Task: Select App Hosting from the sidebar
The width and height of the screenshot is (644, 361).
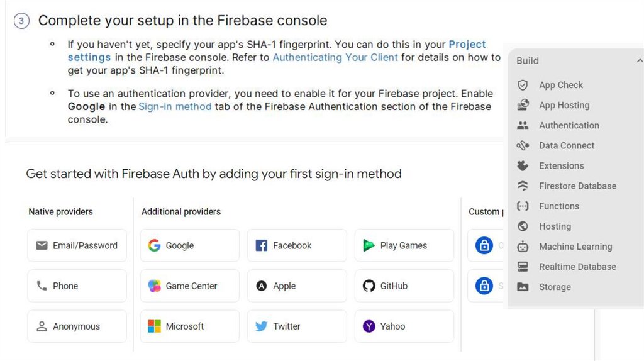Action: pyautogui.click(x=563, y=105)
